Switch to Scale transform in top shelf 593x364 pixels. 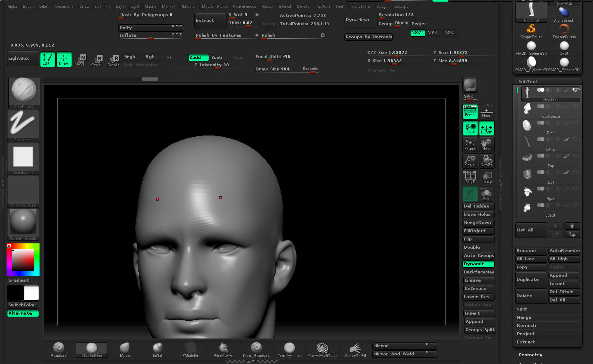coord(96,61)
